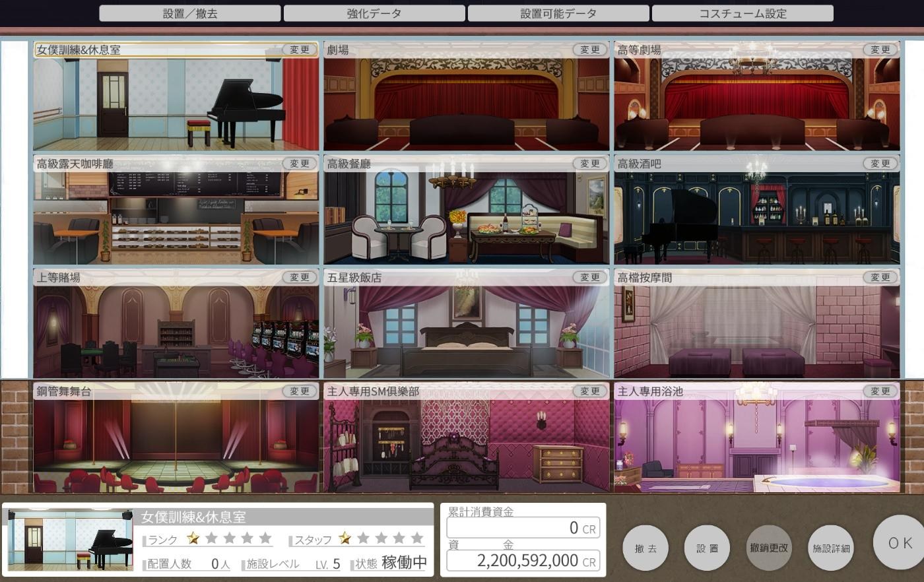Click 変更 on 五星級飯店 panel

coord(589,278)
